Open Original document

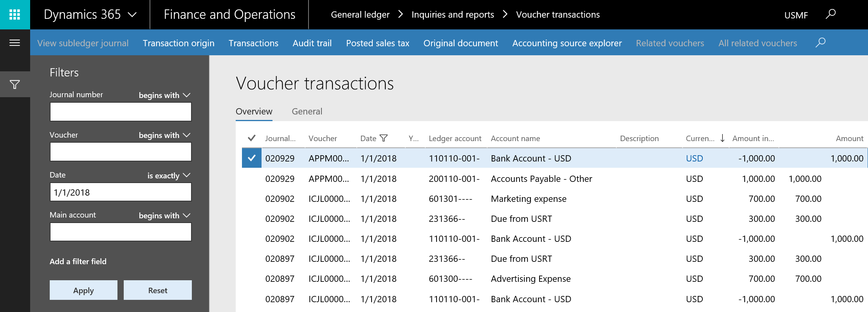[460, 43]
